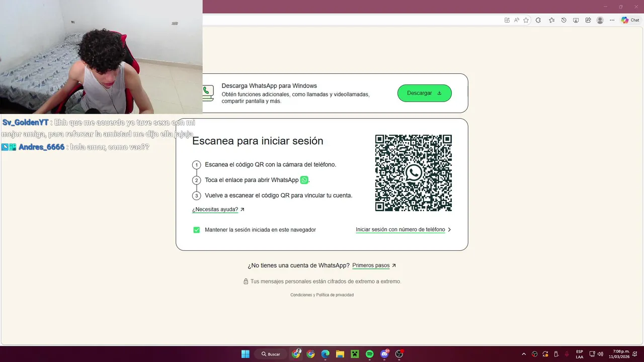This screenshot has height=362, width=644.
Task: Click text Descarga WhatsApp para Windows
Action: coord(269,86)
